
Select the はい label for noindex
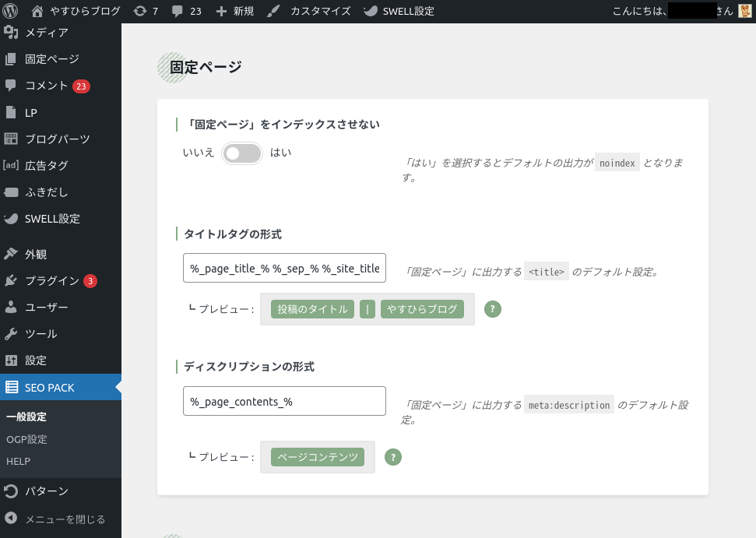coord(280,153)
